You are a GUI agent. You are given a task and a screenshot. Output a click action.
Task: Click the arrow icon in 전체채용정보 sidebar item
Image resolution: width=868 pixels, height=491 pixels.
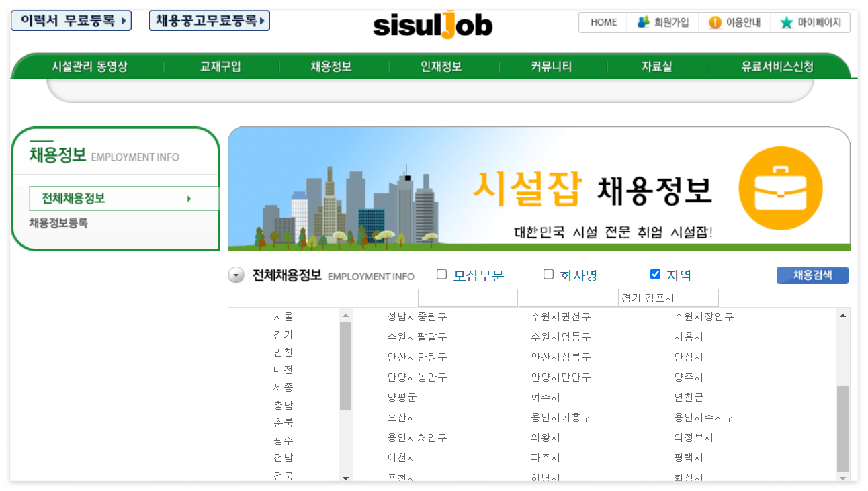pyautogui.click(x=189, y=199)
